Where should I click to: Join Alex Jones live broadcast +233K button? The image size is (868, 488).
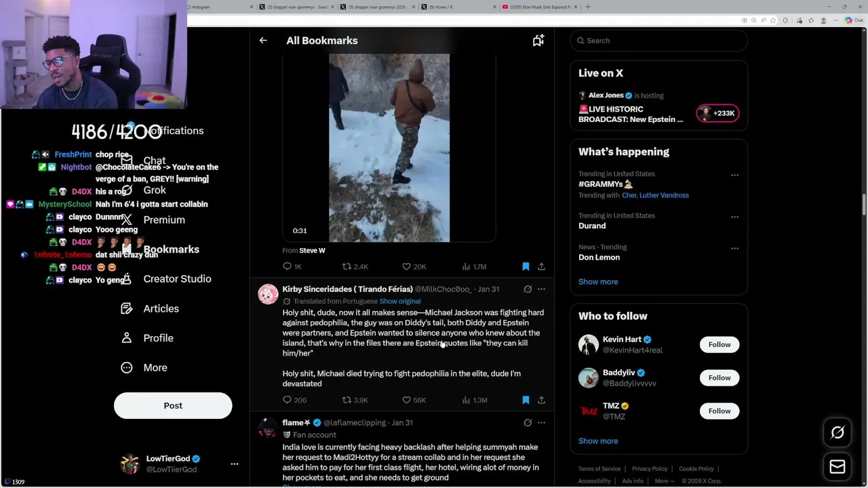pos(717,113)
